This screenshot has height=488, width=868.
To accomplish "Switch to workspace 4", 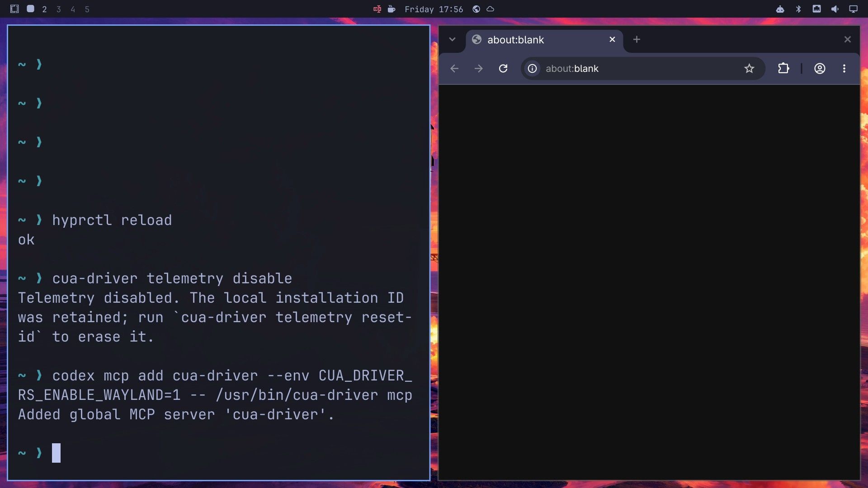I will (x=73, y=9).
